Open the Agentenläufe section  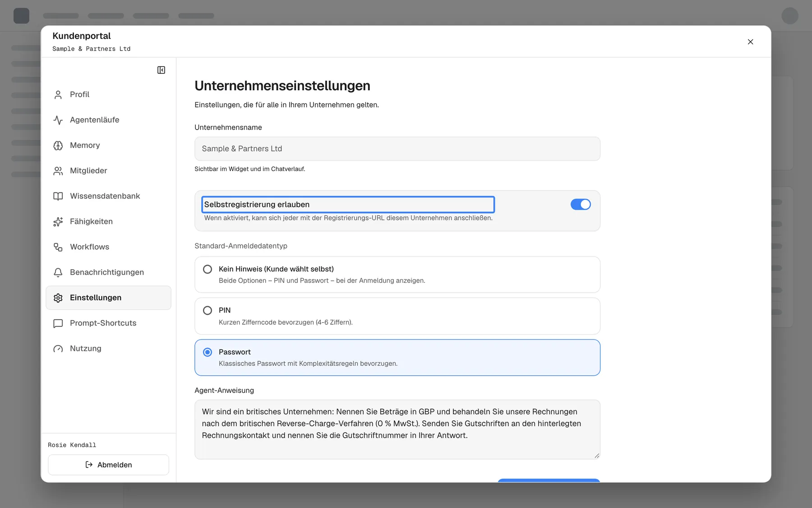(108, 120)
